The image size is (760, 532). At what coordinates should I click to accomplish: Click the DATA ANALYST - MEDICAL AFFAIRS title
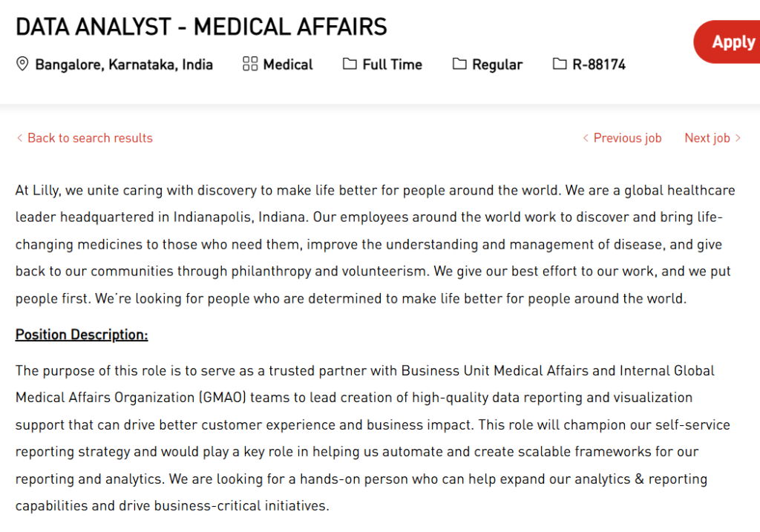tap(202, 26)
